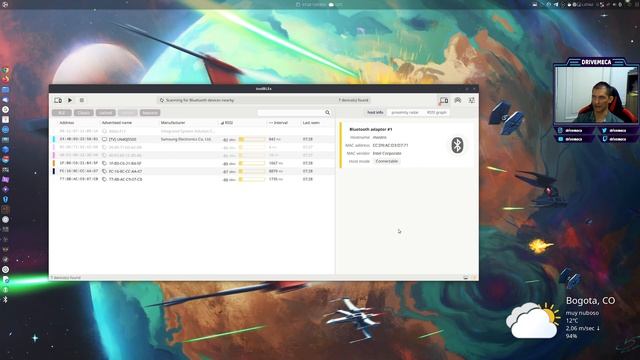Click the device list view icon at top right
The image size is (640, 360).
tap(444, 100)
